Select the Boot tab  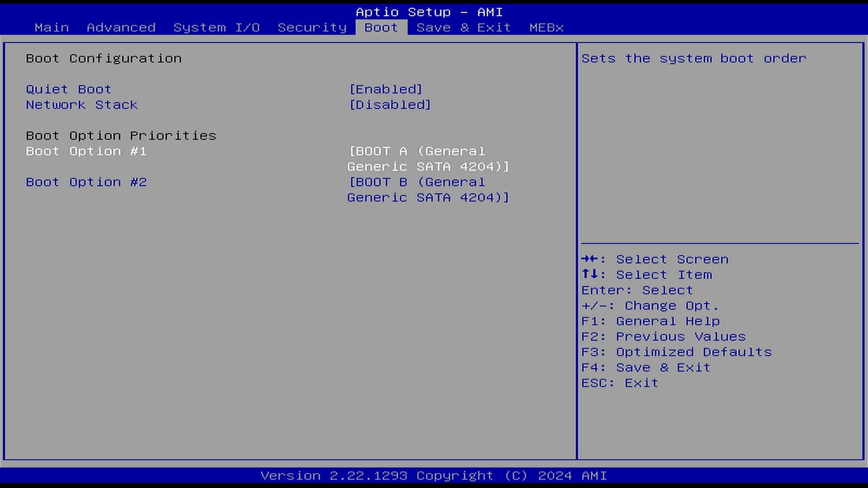pos(381,28)
